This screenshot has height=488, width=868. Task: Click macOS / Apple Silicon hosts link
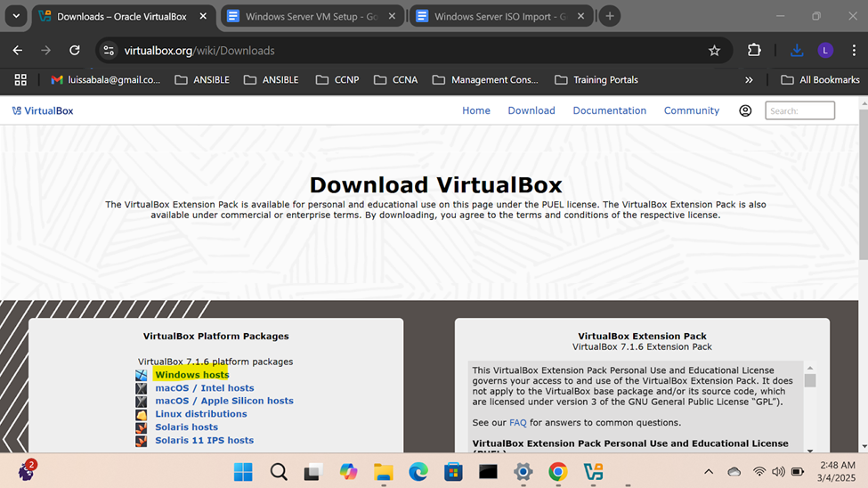pyautogui.click(x=224, y=401)
